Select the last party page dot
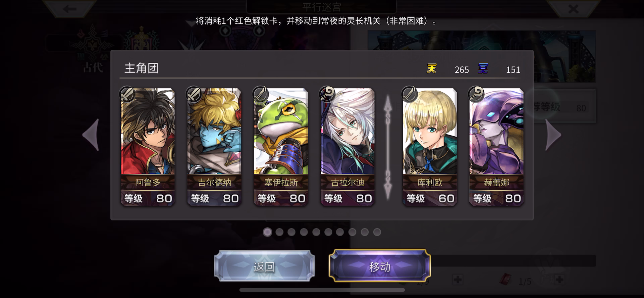Screen dimensions: 644x298 (x=377, y=232)
